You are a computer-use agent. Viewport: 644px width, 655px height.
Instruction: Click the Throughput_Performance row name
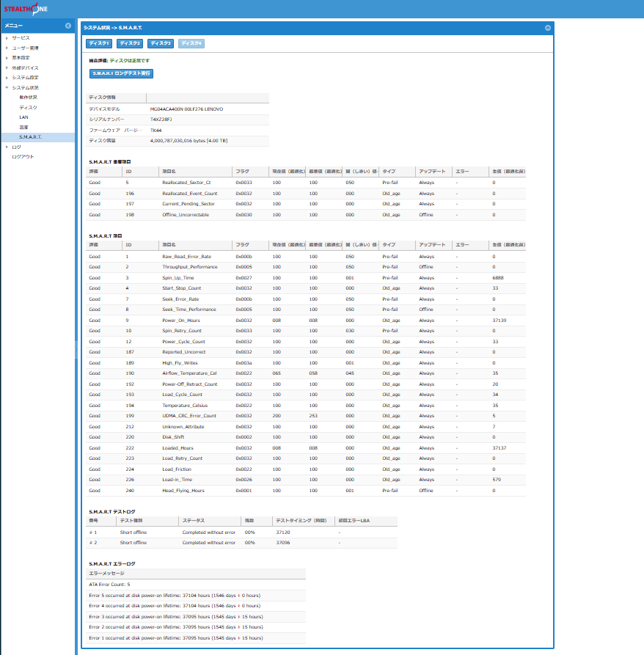point(190,267)
